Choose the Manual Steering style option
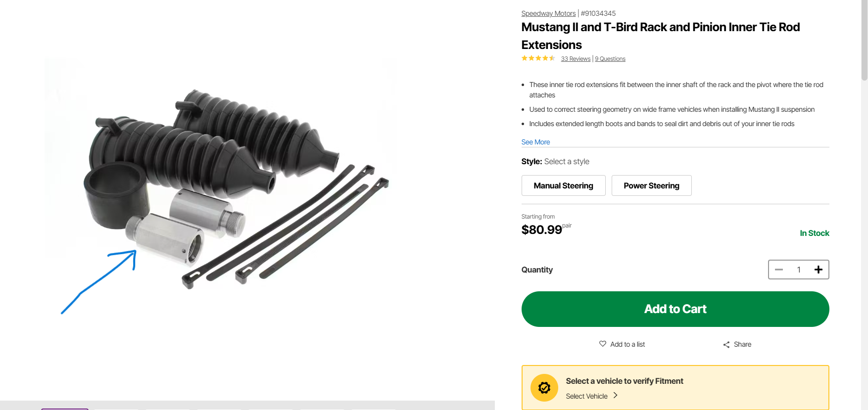The width and height of the screenshot is (868, 410). click(x=563, y=185)
